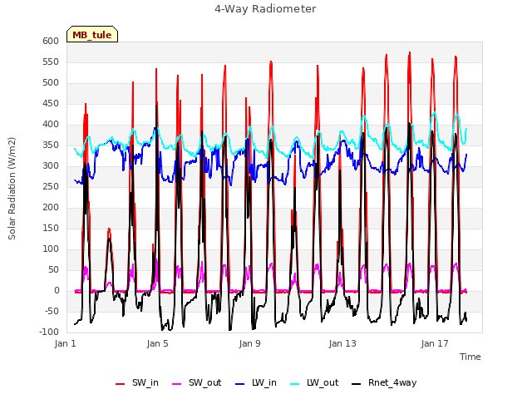Click the 250 y-axis tick label
Image resolution: width=532 pixels, height=399 pixels.
coord(51,186)
